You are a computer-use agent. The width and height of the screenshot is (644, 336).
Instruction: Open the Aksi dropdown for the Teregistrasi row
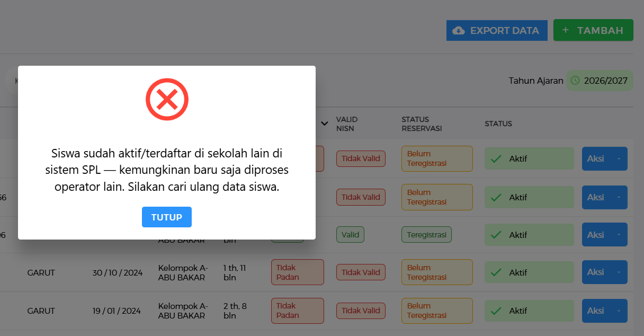[x=604, y=235]
